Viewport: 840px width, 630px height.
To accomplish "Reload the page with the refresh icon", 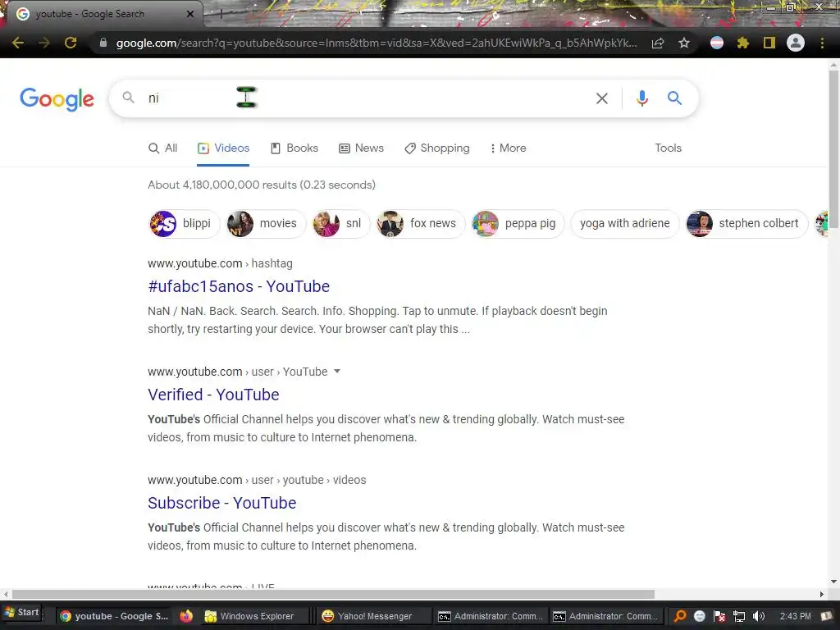I will pyautogui.click(x=71, y=43).
